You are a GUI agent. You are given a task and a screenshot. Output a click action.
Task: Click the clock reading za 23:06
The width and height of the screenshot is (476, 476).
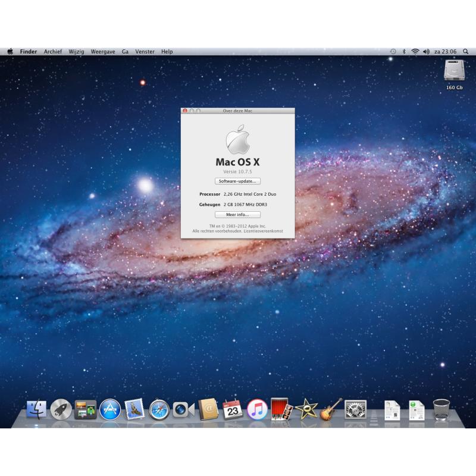pos(445,52)
